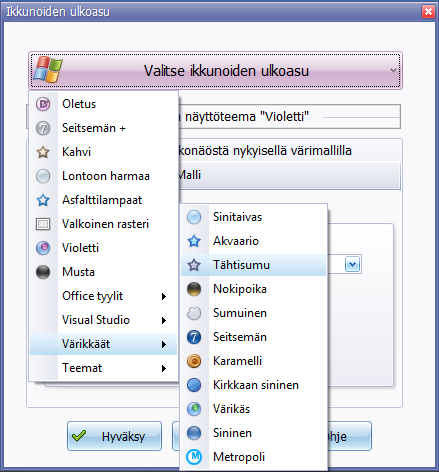The height and width of the screenshot is (472, 439).
Task: Click the Hyväksy button
Action: point(114,436)
